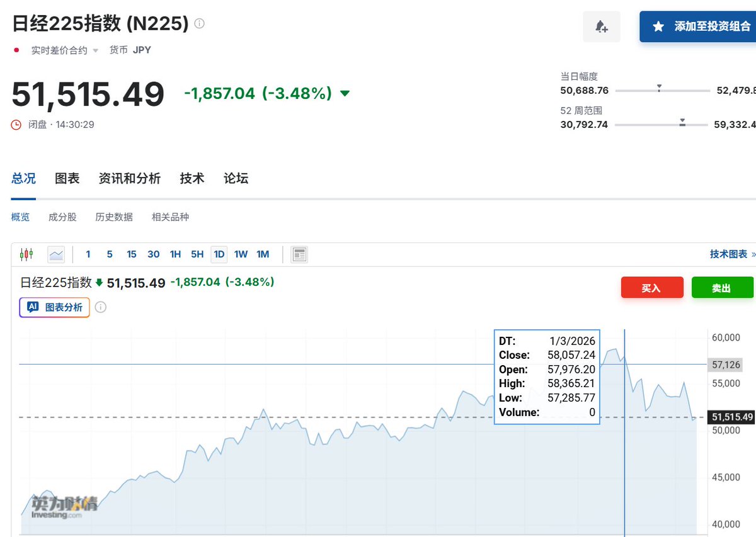Viewport: 756px width, 537px height.
Task: Switch to the area chart type icon
Action: click(55, 254)
